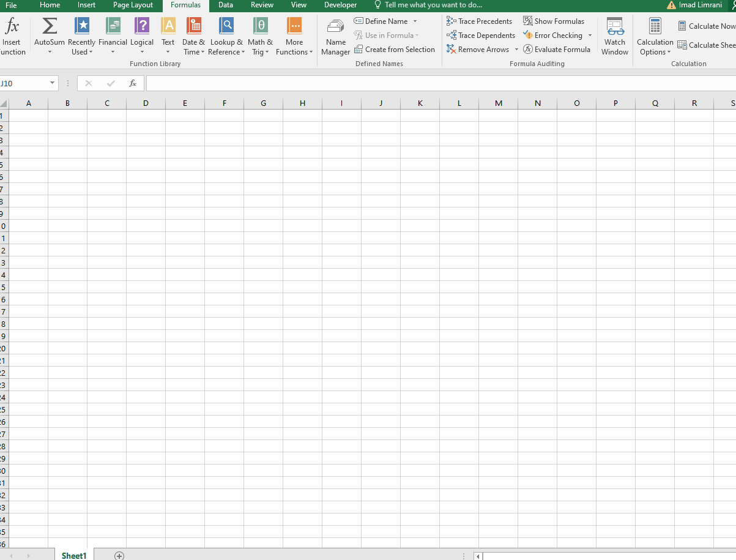This screenshot has width=736, height=560.
Task: Toggle Show Formulas mode
Action: pyautogui.click(x=554, y=21)
